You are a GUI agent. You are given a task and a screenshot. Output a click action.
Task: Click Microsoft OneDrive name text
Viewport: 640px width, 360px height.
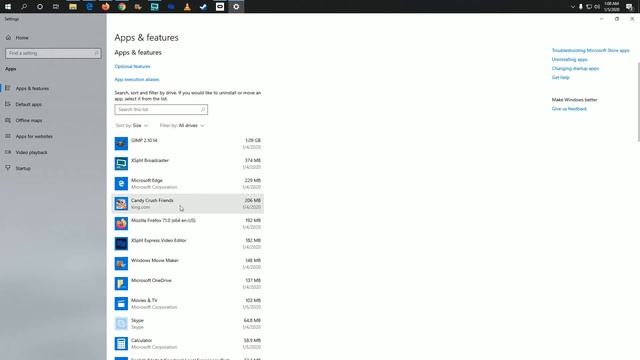tap(151, 280)
